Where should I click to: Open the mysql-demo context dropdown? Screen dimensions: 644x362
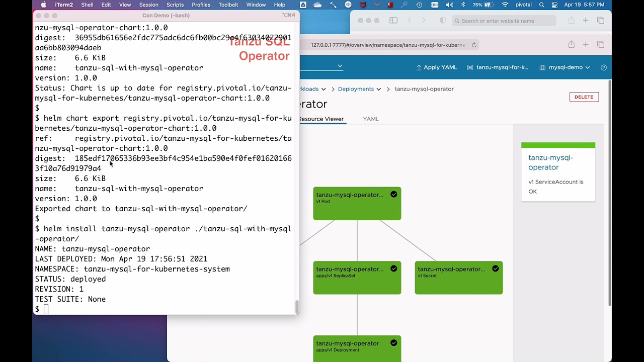[x=565, y=67]
